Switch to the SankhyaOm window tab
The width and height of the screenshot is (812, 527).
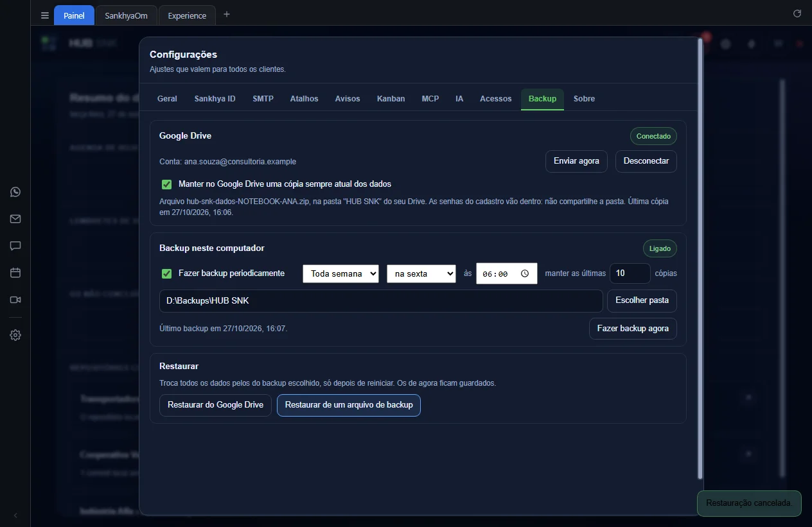click(127, 15)
